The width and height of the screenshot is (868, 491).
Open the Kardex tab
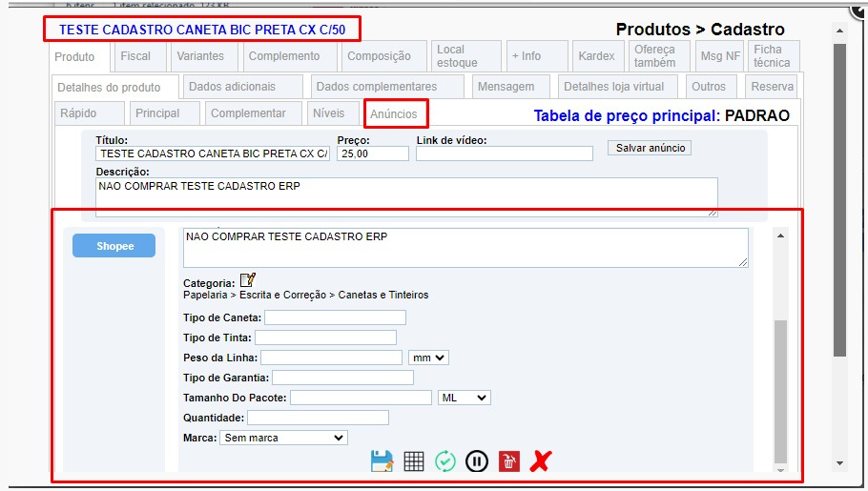(x=598, y=56)
